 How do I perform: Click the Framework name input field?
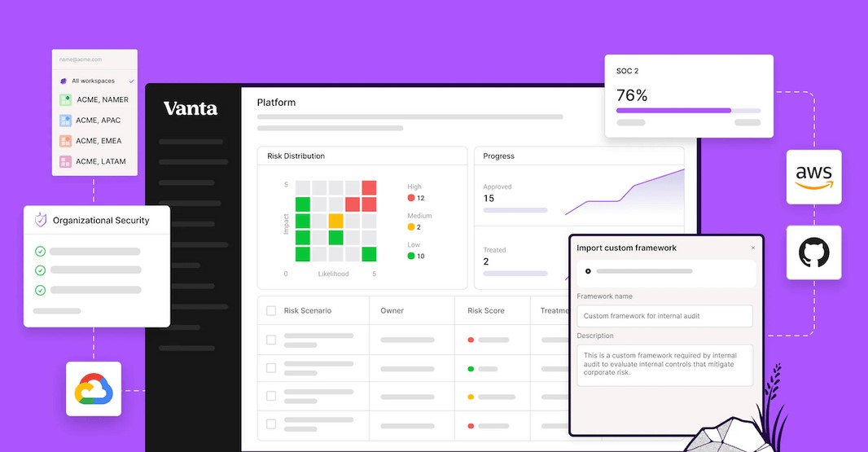click(x=664, y=316)
